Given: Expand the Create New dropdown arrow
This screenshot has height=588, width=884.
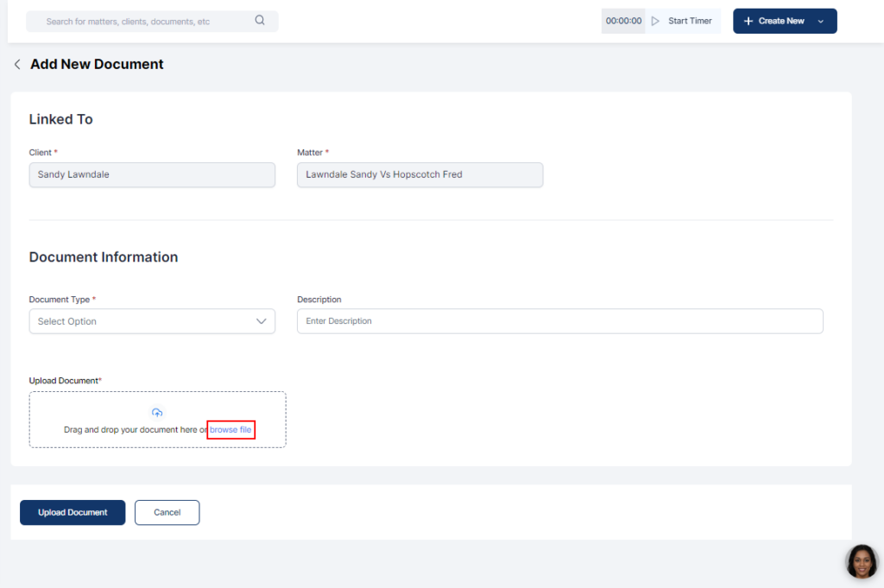Looking at the screenshot, I should (x=820, y=21).
